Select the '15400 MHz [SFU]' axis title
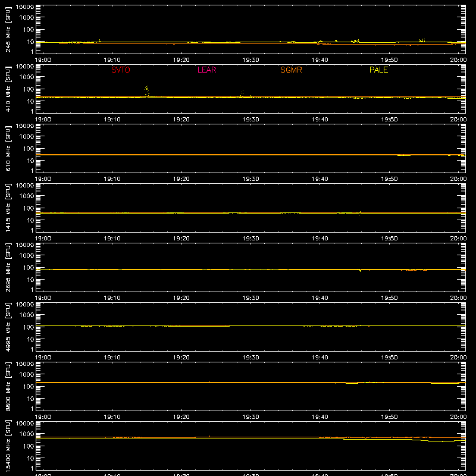Viewport: 476px width, 476px height. coord(8,446)
